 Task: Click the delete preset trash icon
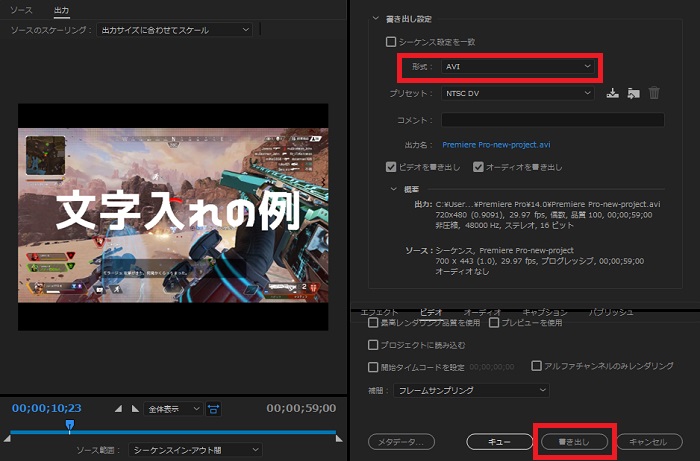[x=654, y=93]
